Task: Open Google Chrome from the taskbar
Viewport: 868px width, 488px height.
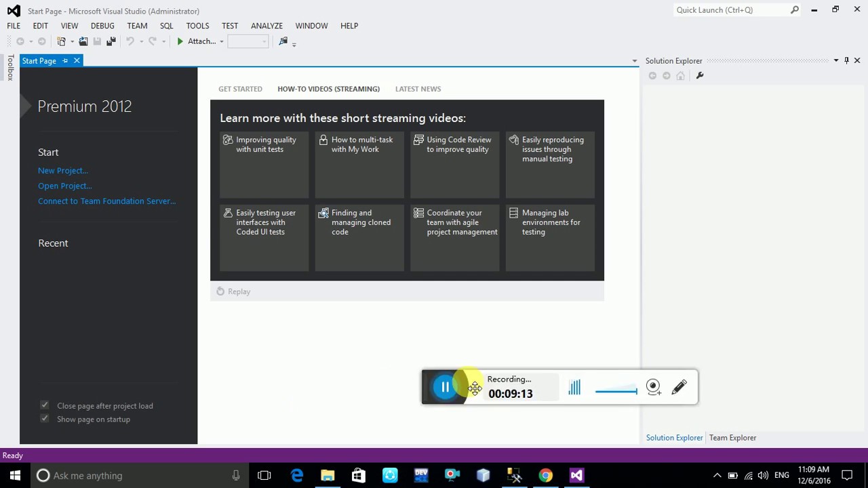Action: [546, 476]
